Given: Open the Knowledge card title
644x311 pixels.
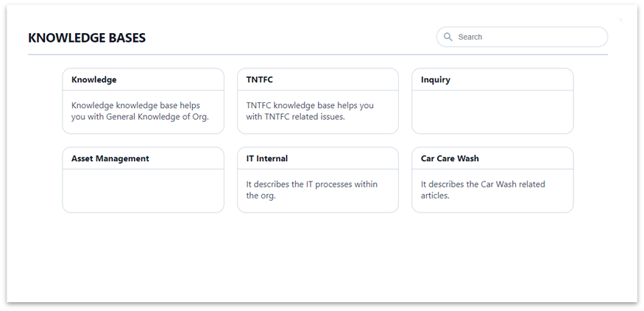Looking at the screenshot, I should (94, 79).
